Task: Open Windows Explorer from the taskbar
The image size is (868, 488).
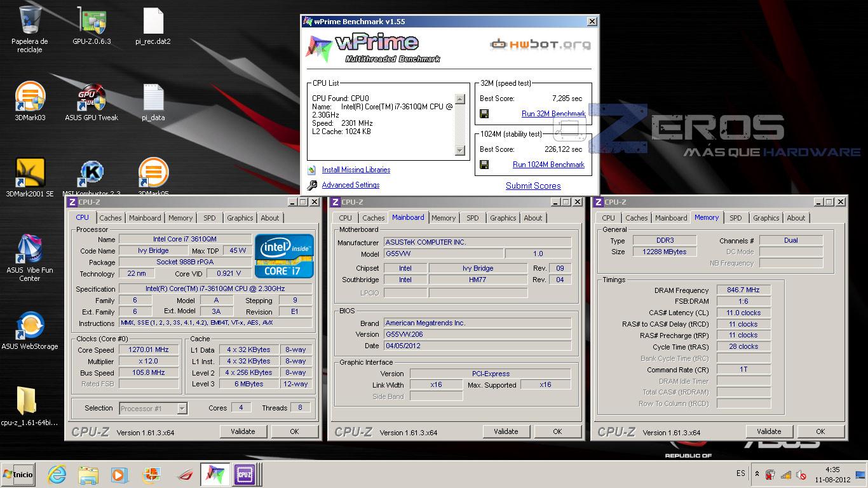Action: click(x=88, y=475)
